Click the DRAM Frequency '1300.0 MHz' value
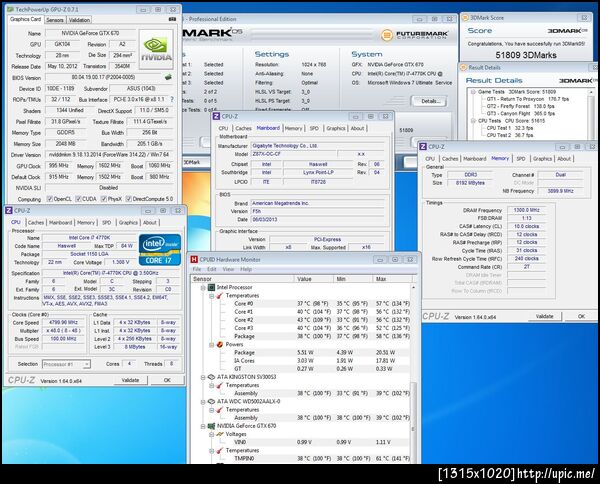The width and height of the screenshot is (600, 484). pos(527,210)
